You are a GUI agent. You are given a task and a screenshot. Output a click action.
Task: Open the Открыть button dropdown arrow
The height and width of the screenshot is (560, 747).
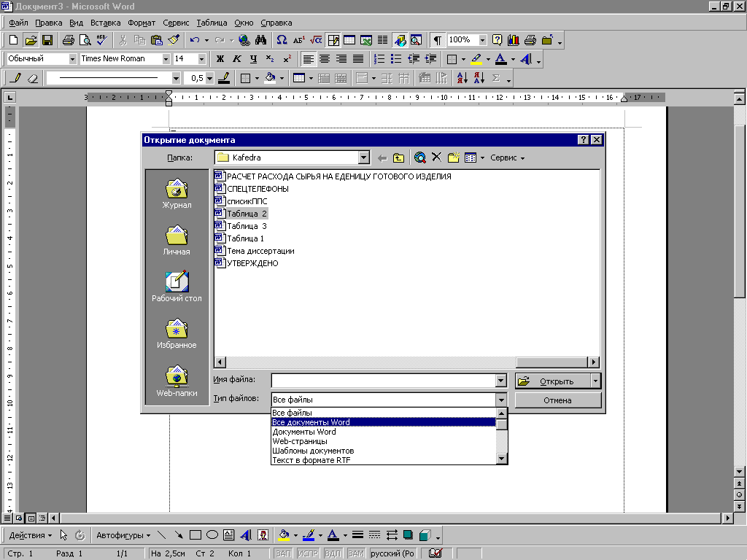click(595, 381)
